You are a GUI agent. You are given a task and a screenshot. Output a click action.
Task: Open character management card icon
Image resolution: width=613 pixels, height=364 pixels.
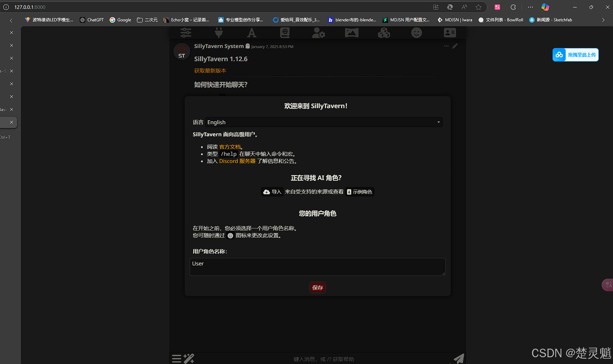(450, 33)
